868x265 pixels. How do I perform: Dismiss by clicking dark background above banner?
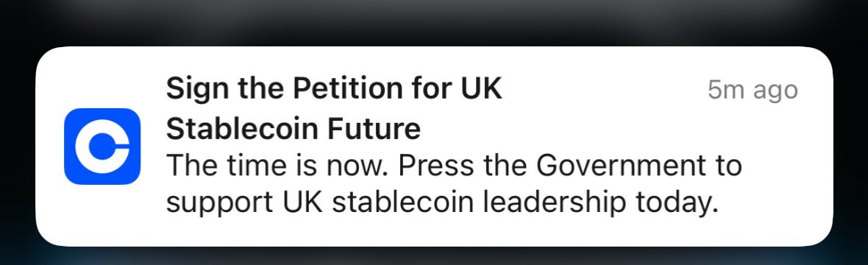click(434, 22)
